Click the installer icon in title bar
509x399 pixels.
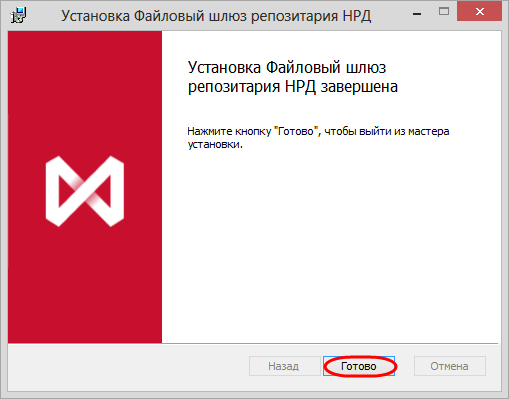point(18,16)
